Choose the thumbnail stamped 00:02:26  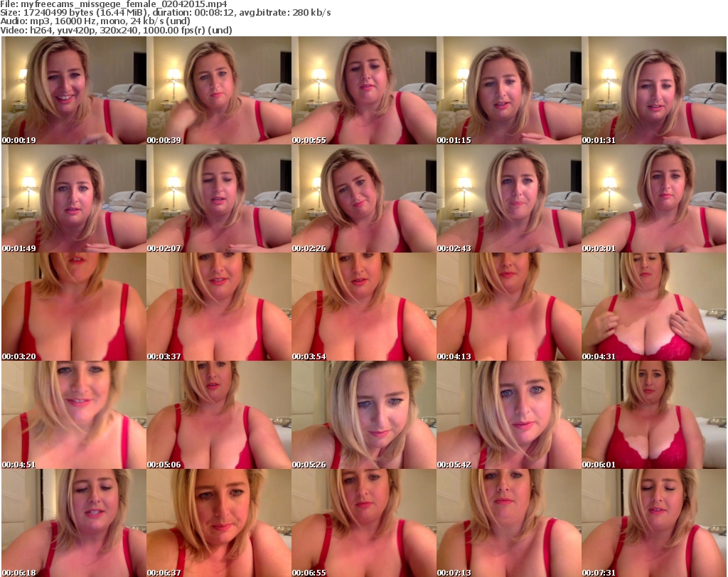364,198
